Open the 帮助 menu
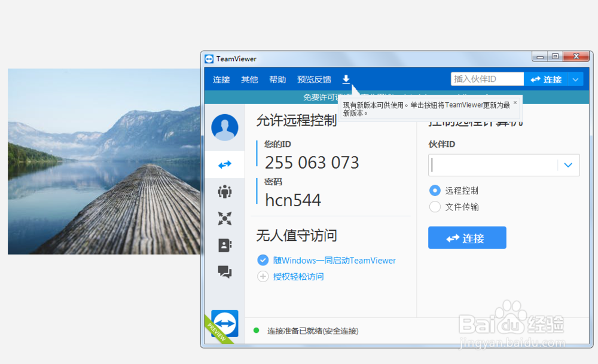 click(277, 78)
